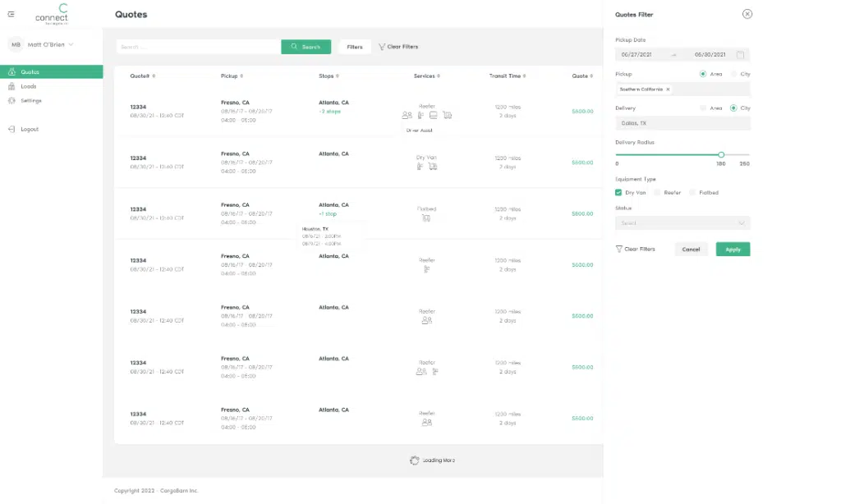Click the Delivery Radius slider handle
Image resolution: width=841 pixels, height=504 pixels.
pyautogui.click(x=721, y=154)
